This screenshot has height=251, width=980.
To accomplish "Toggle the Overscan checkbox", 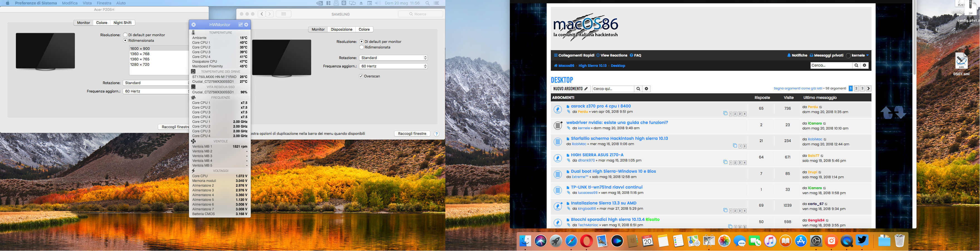I will pos(361,76).
